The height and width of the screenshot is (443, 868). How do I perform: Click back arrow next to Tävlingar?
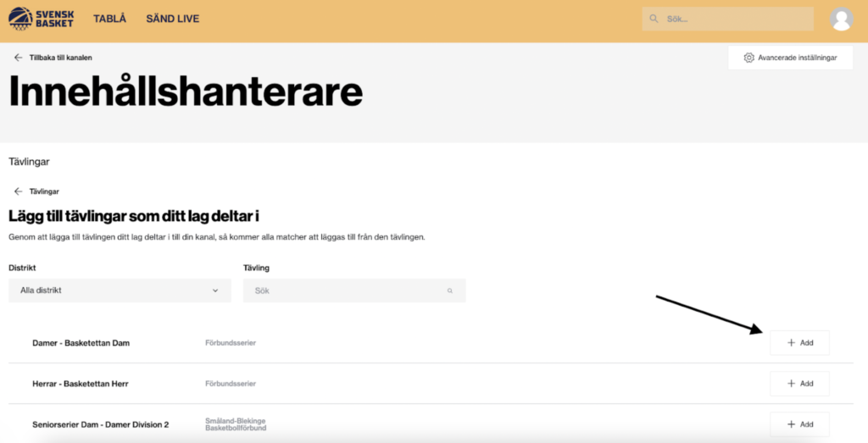click(18, 191)
